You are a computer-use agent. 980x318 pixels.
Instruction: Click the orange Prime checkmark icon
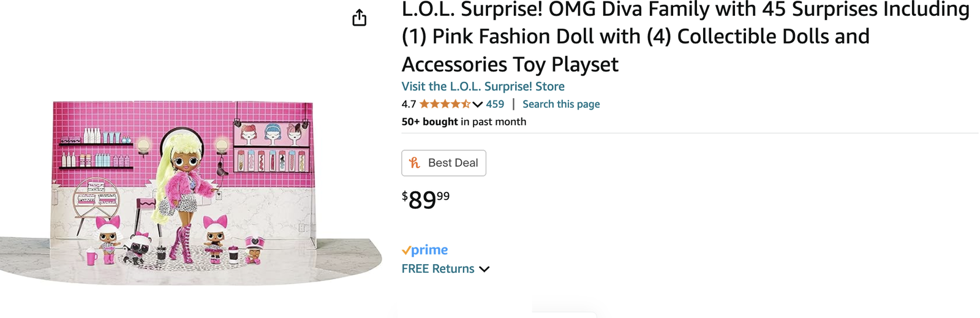406,250
